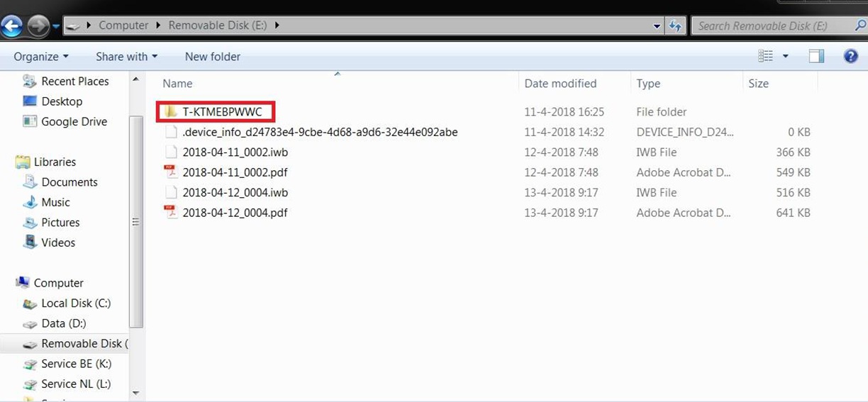Select file .device_info_d24783e4-9cbe-4d68-a9d6-32e44e092abe

coord(320,132)
